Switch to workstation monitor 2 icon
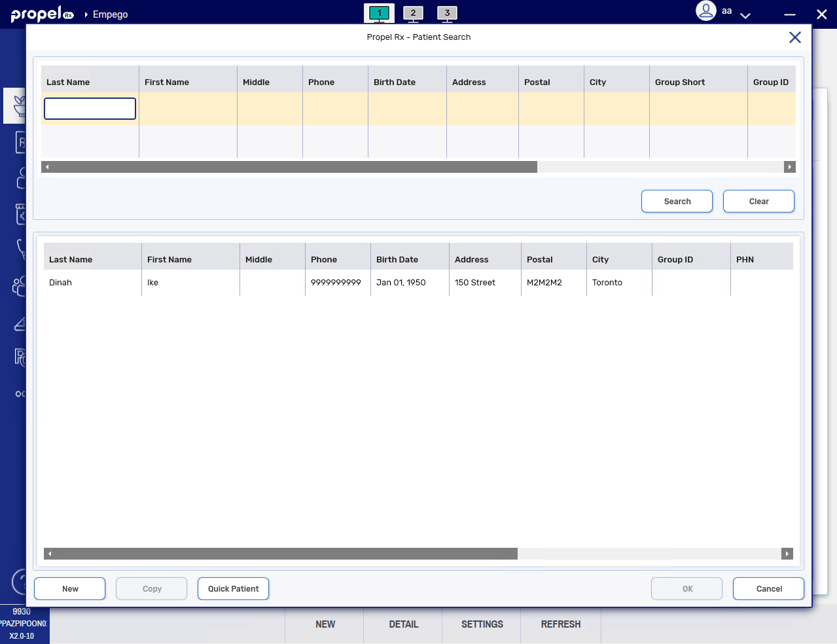Image resolution: width=837 pixels, height=644 pixels. pyautogui.click(x=413, y=13)
